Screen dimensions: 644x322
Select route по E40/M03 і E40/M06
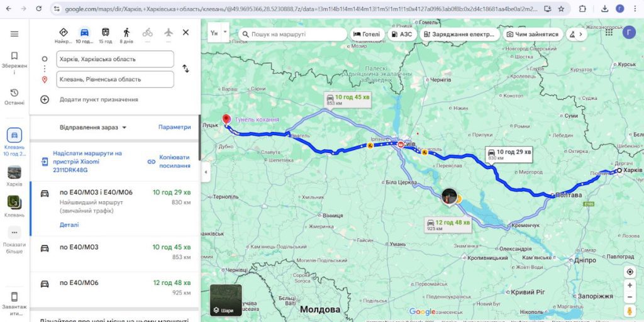tap(115, 208)
